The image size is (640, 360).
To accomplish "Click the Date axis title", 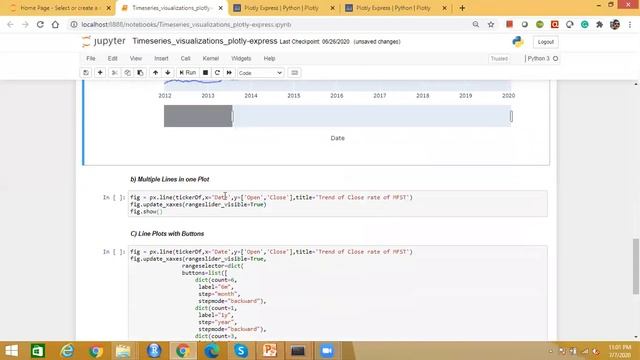I will pos(338,138).
